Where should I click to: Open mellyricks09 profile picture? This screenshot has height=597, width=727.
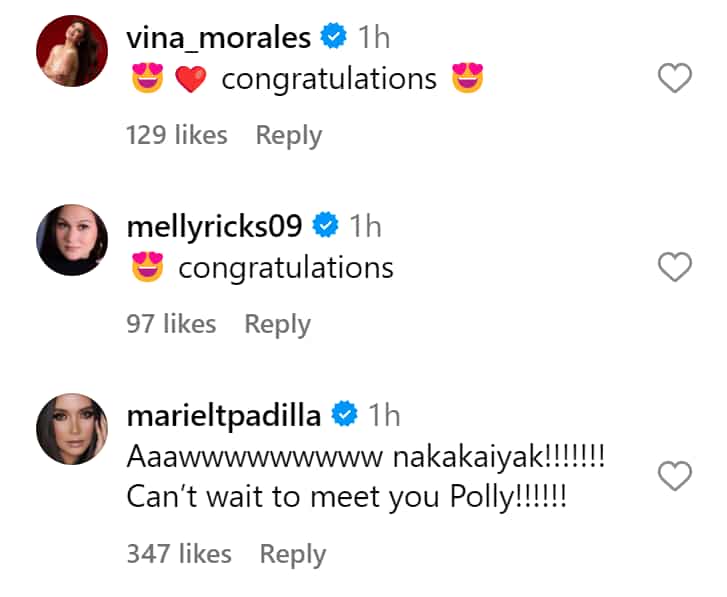pyautogui.click(x=72, y=240)
